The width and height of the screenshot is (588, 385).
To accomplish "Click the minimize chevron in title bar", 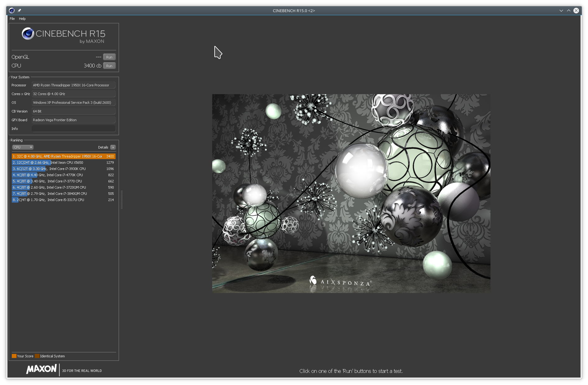I will click(x=561, y=11).
